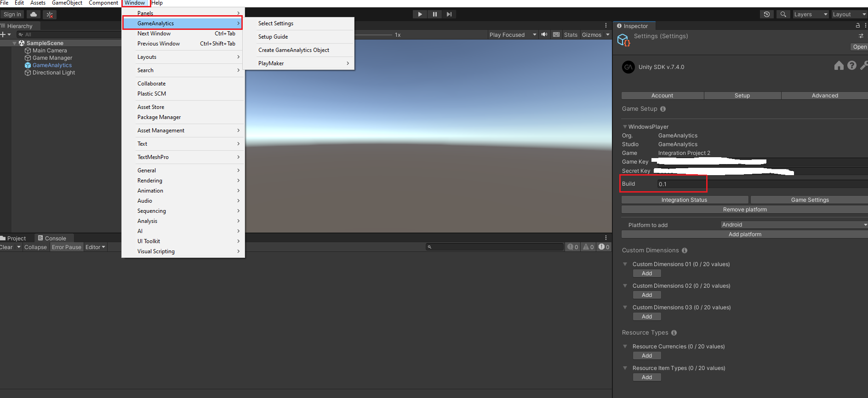Click the Game Settings button
This screenshot has height=398, width=868.
click(810, 200)
